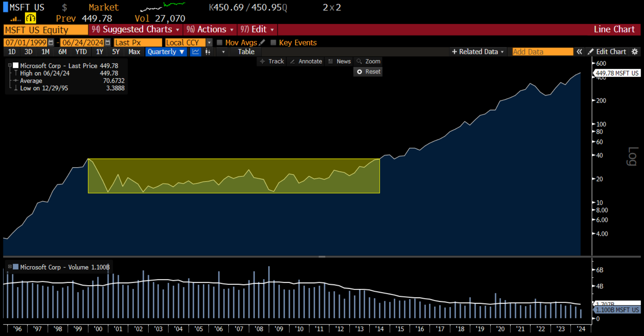
Task: Select the Max time range
Action: [134, 52]
